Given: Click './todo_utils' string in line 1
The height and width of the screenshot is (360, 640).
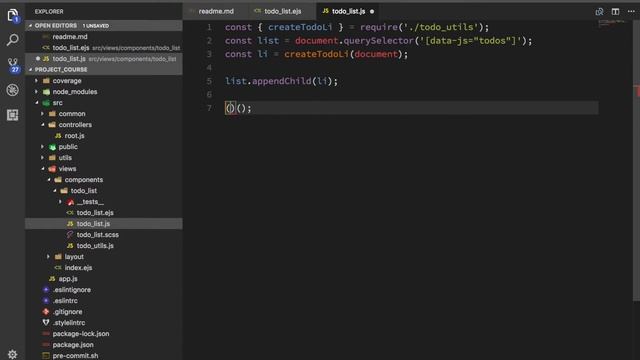Looking at the screenshot, I should (x=440, y=27).
